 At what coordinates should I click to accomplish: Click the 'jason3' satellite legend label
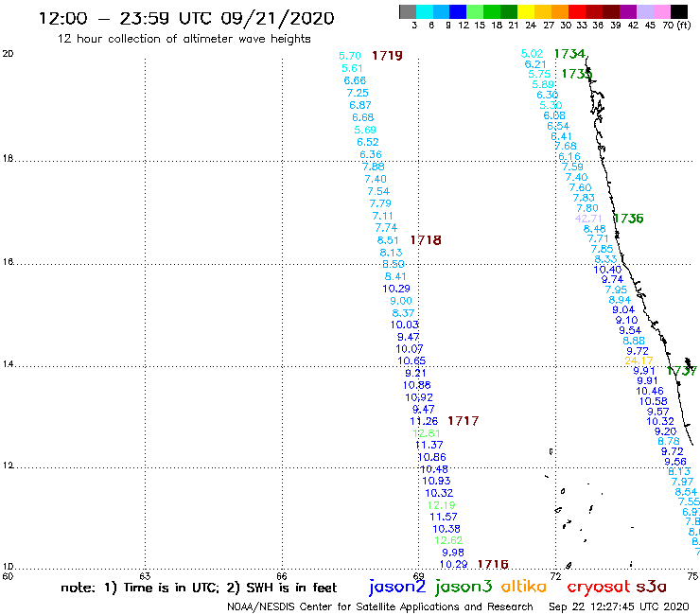click(464, 587)
